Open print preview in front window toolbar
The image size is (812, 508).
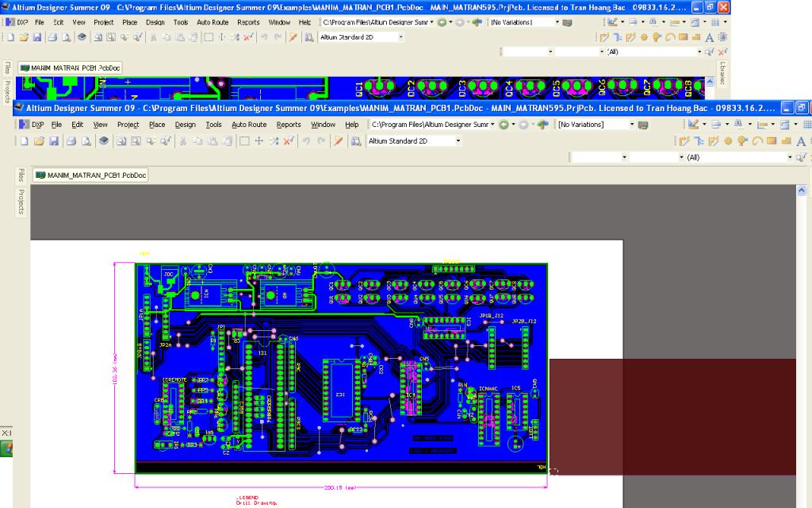coord(86,141)
